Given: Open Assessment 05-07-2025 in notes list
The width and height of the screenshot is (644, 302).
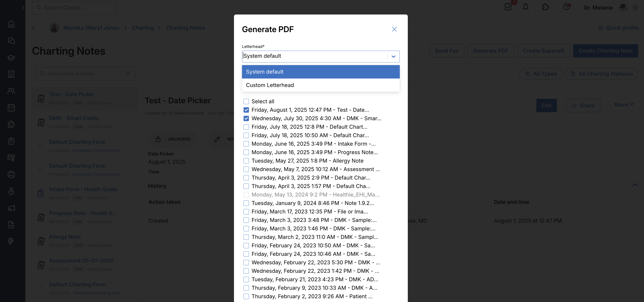Looking at the screenshot, I should [x=81, y=261].
